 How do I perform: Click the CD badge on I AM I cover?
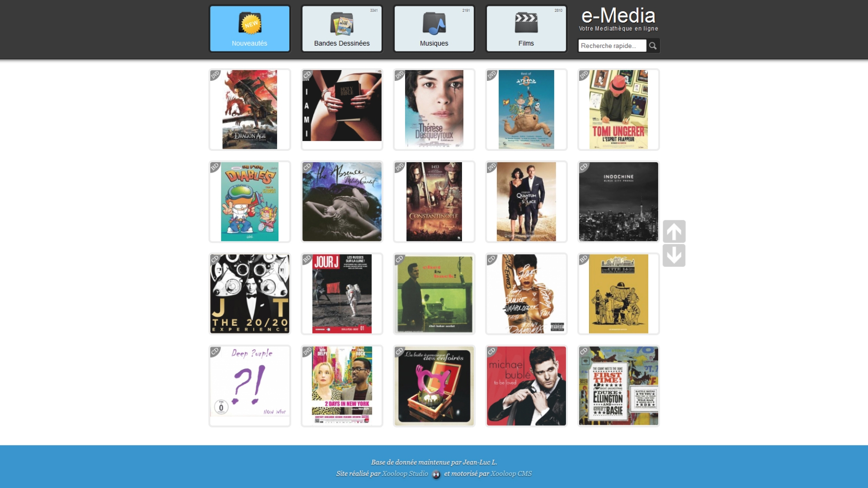point(307,75)
